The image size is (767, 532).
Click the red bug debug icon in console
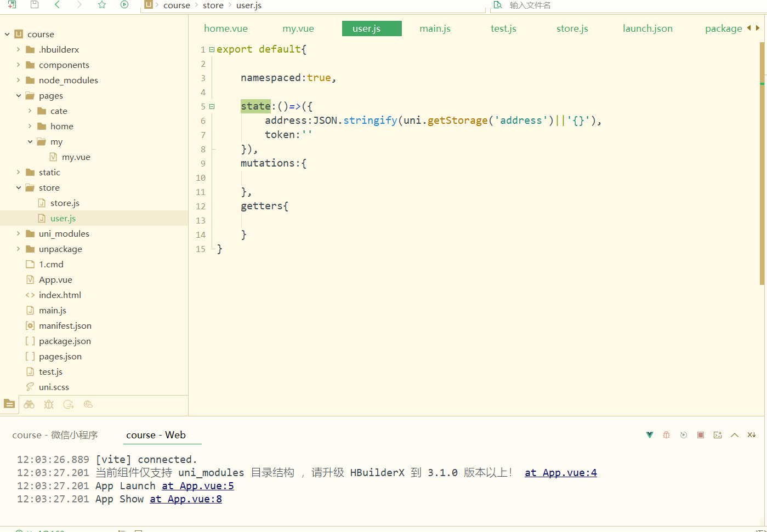pyautogui.click(x=667, y=435)
